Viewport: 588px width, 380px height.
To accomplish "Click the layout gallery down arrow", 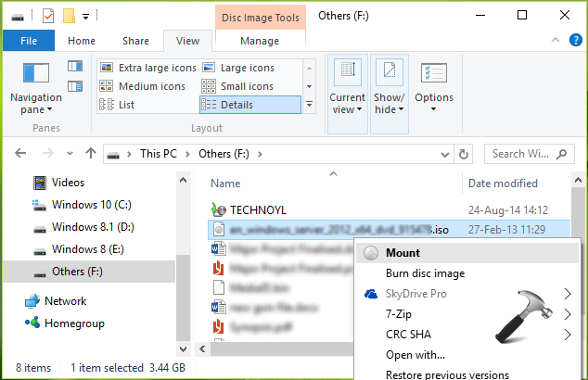I will pyautogui.click(x=310, y=86).
